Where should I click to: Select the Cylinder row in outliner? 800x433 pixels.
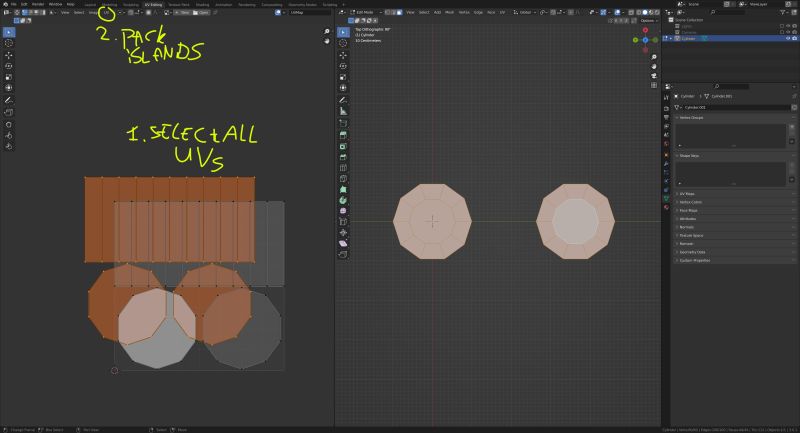click(x=730, y=38)
